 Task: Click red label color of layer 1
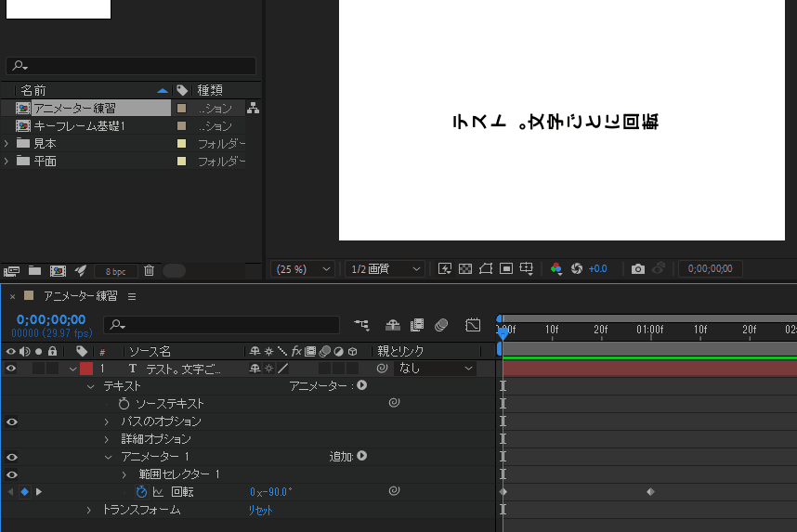[86, 369]
